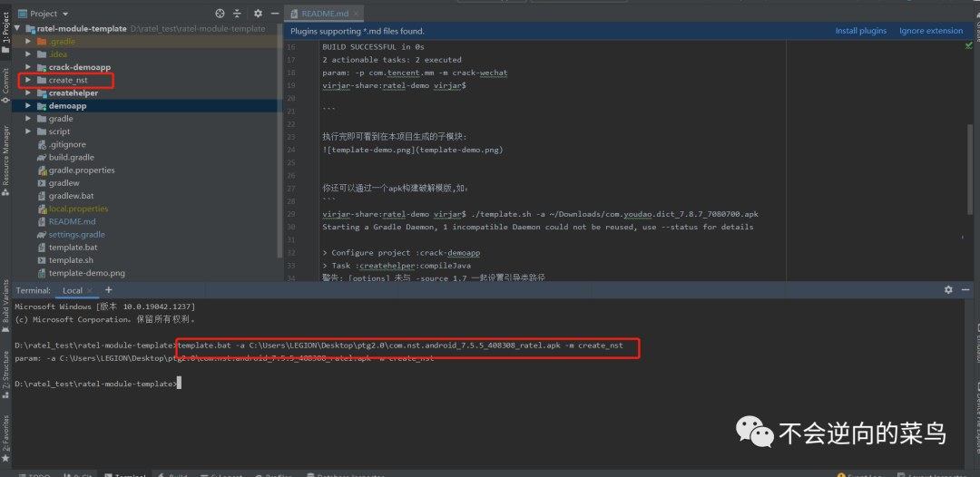Hide the Terminal tool window

pos(965,289)
